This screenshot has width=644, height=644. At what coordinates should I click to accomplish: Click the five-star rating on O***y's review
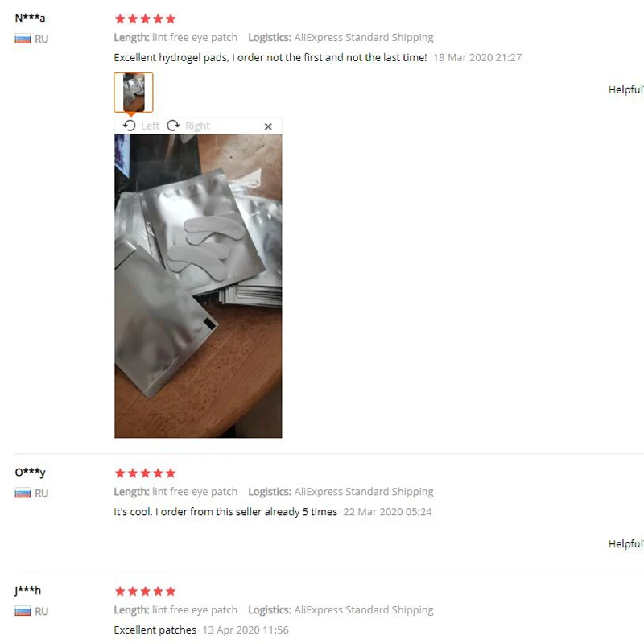146,473
